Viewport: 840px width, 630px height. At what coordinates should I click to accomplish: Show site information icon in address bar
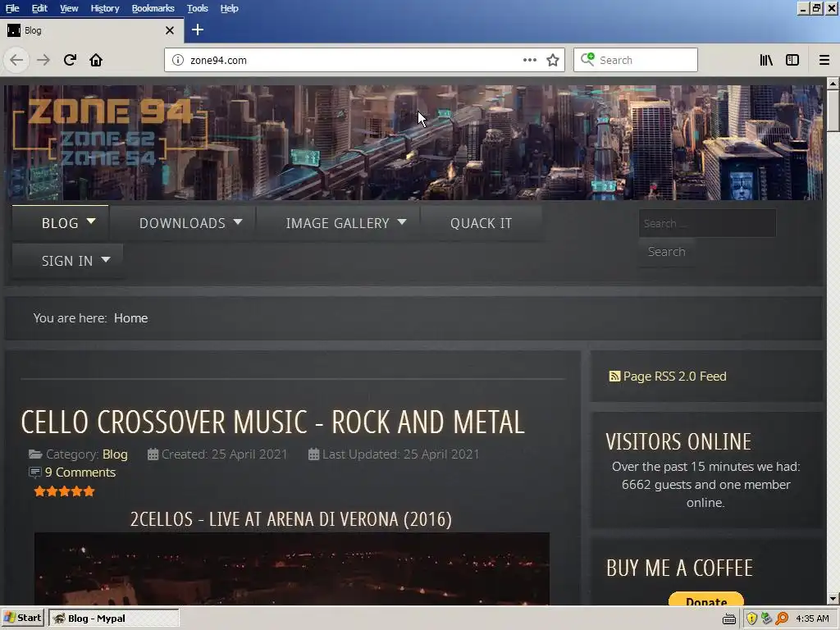coord(177,60)
